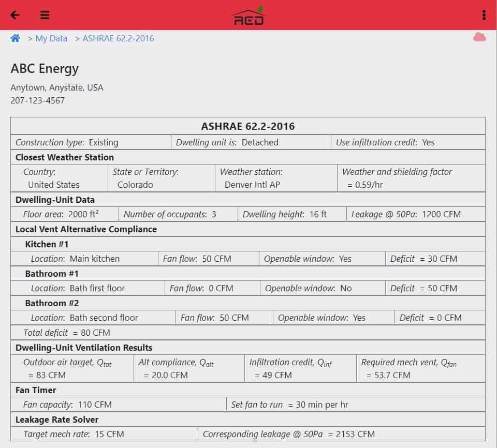Click the Leakage @ 50Pa: 1200 CFM cell
The height and width of the screenshot is (448, 497).
(416, 214)
